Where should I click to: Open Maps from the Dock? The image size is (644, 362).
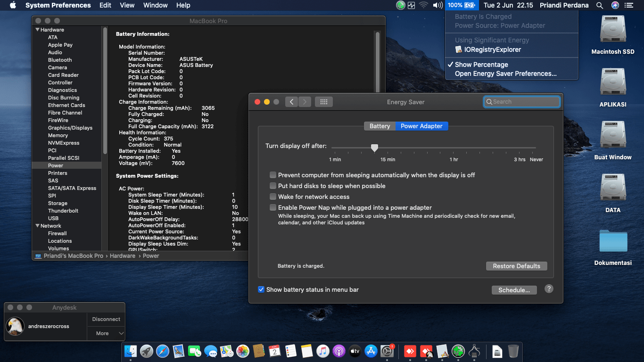[x=227, y=351]
